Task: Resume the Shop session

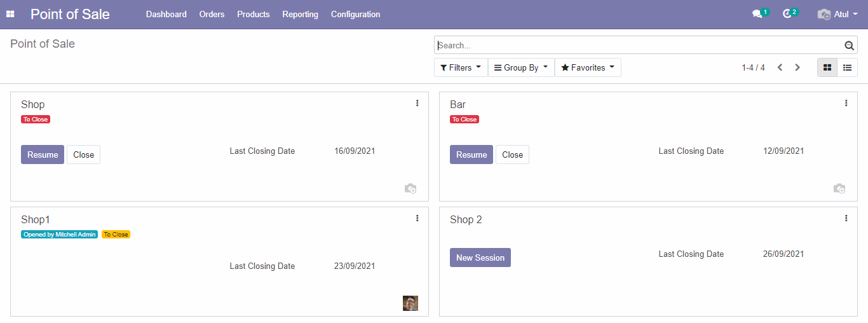Action: point(43,155)
